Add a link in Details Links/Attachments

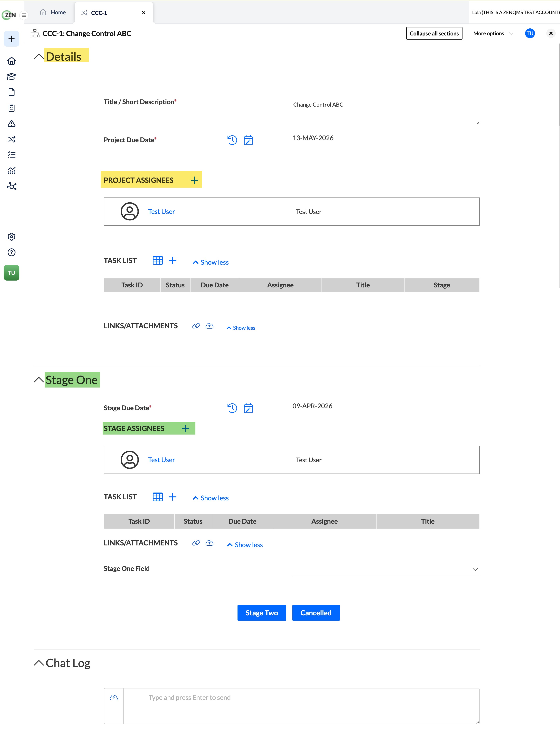(196, 326)
